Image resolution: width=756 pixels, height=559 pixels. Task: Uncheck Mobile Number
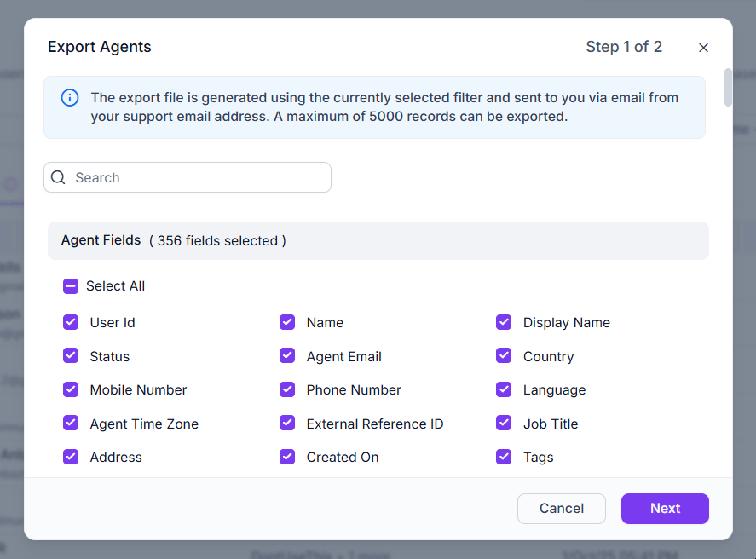click(x=70, y=389)
